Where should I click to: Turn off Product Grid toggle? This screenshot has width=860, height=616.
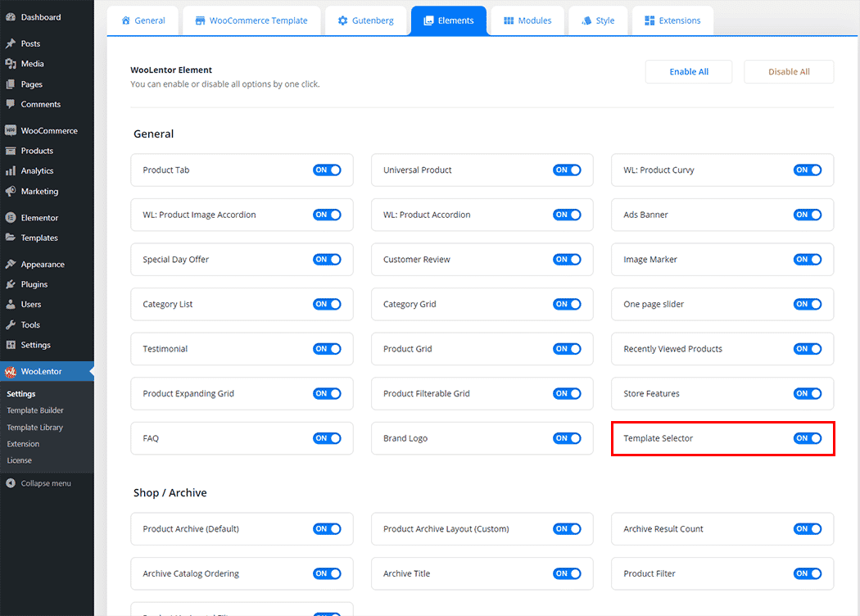point(567,349)
